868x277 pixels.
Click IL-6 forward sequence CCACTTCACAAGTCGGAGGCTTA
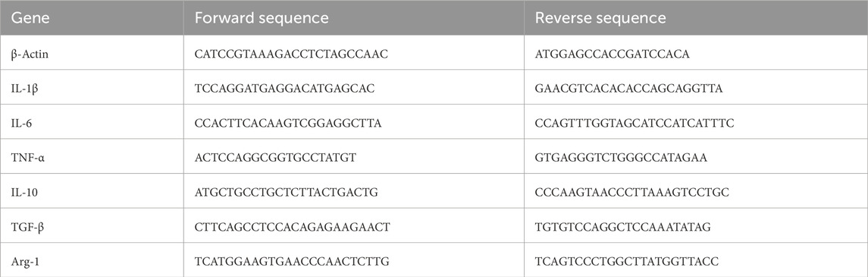pyautogui.click(x=288, y=123)
